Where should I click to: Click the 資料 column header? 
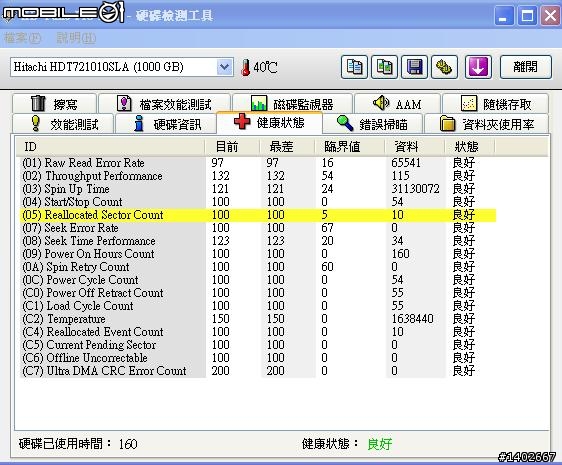pos(415,147)
